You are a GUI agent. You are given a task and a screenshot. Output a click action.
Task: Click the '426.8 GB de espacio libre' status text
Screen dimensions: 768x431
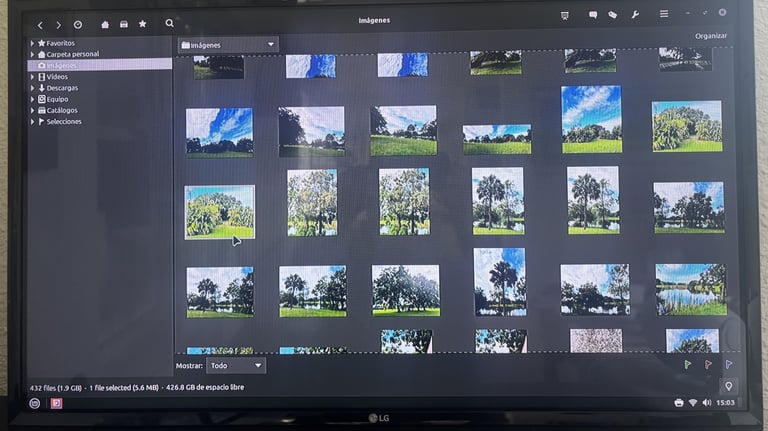205,387
